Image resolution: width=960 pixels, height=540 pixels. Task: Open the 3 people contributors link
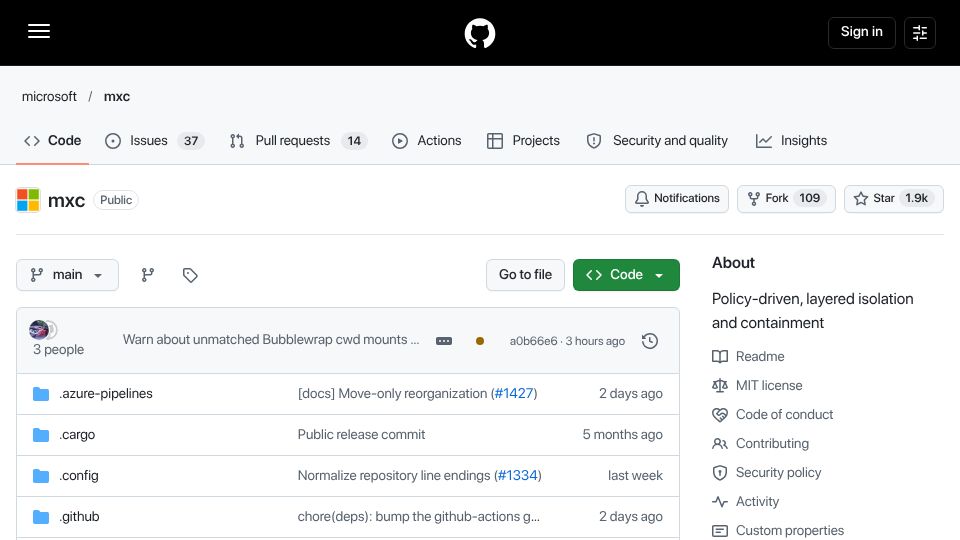click(x=58, y=350)
